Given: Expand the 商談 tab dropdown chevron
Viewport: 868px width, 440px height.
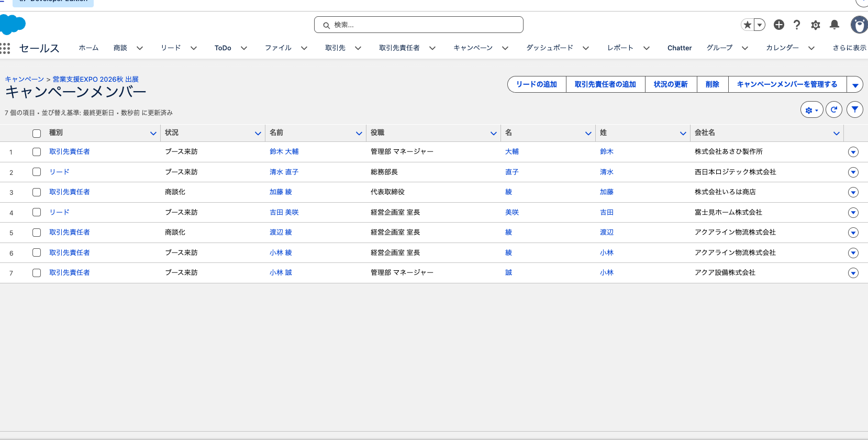Looking at the screenshot, I should [140, 48].
